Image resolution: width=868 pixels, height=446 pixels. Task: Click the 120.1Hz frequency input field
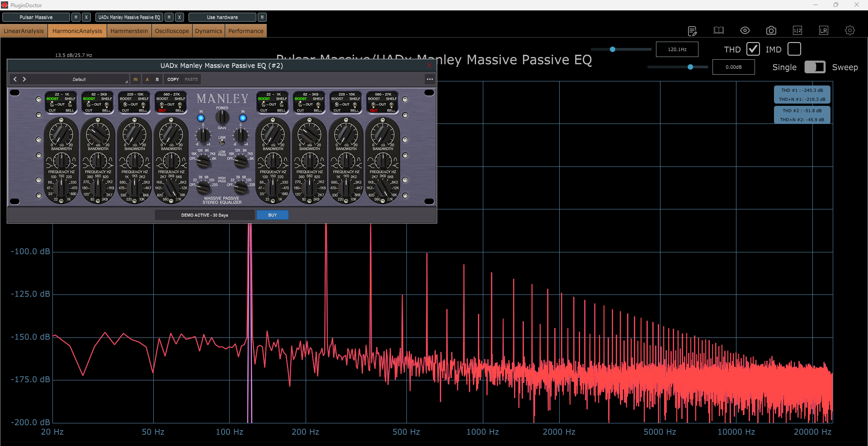tap(677, 49)
